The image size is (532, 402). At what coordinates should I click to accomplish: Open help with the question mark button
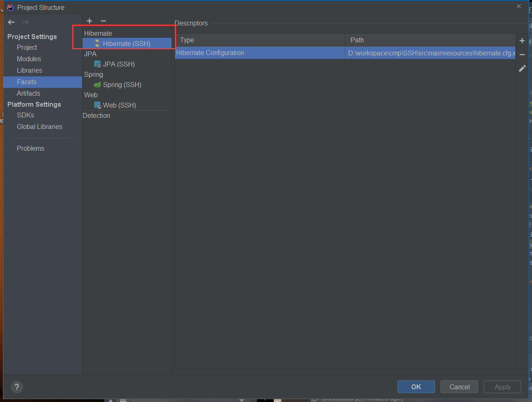coord(17,387)
